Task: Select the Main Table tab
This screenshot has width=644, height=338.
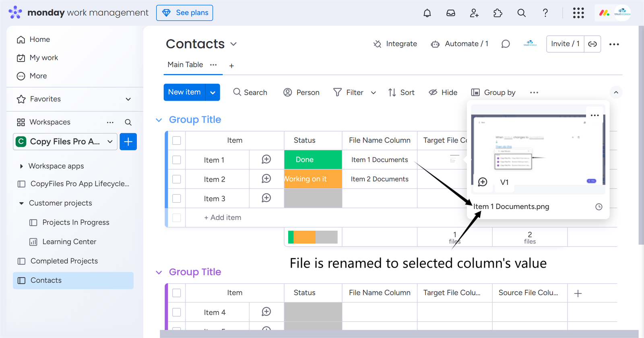Action: (x=185, y=65)
